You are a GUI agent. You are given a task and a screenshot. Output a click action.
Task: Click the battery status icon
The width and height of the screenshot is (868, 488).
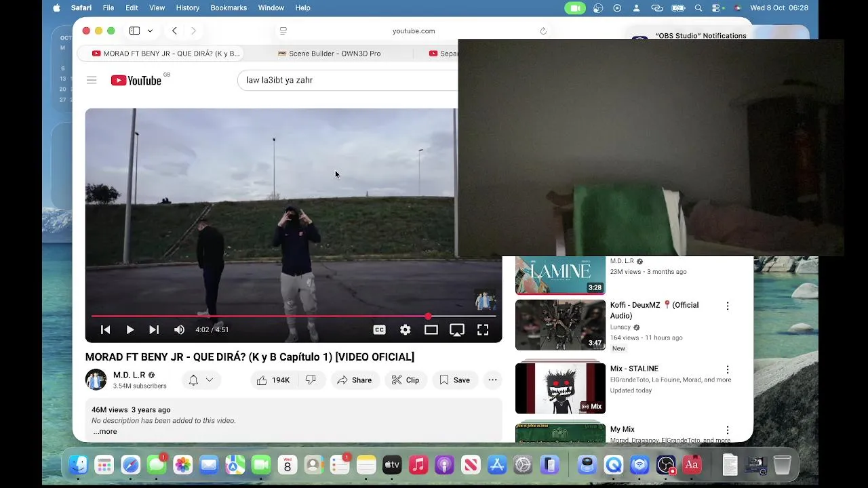pos(678,7)
